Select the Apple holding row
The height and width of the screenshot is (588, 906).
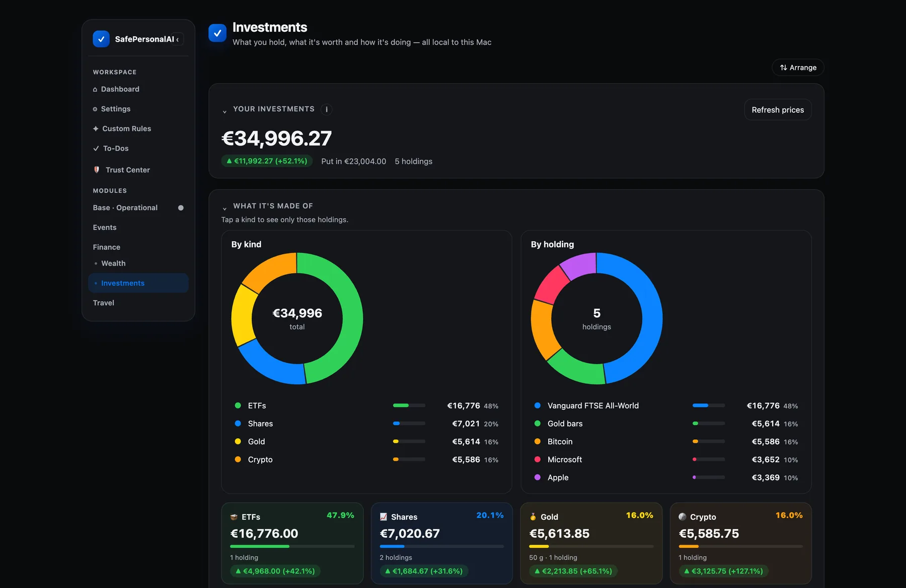[x=666, y=478]
